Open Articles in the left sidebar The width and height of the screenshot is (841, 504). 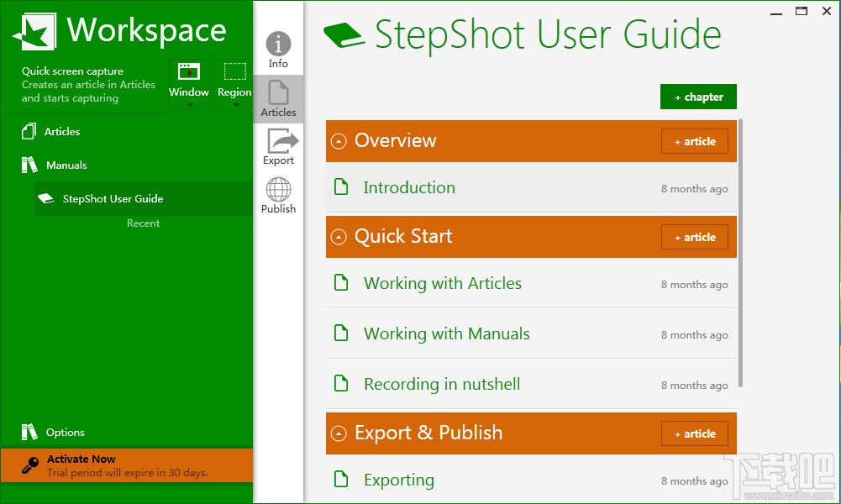[62, 132]
